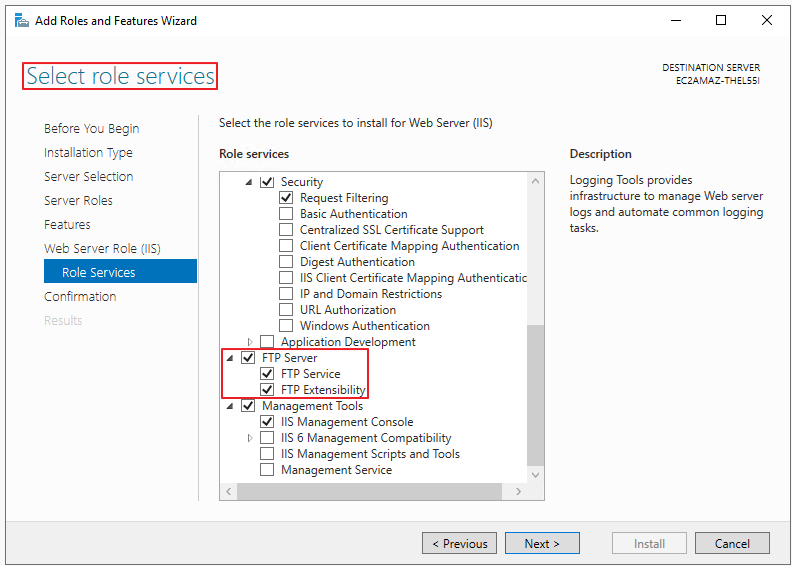Image resolution: width=792 pixels, height=566 pixels.
Task: Enable the Digest Authentication checkbox
Action: (x=286, y=262)
